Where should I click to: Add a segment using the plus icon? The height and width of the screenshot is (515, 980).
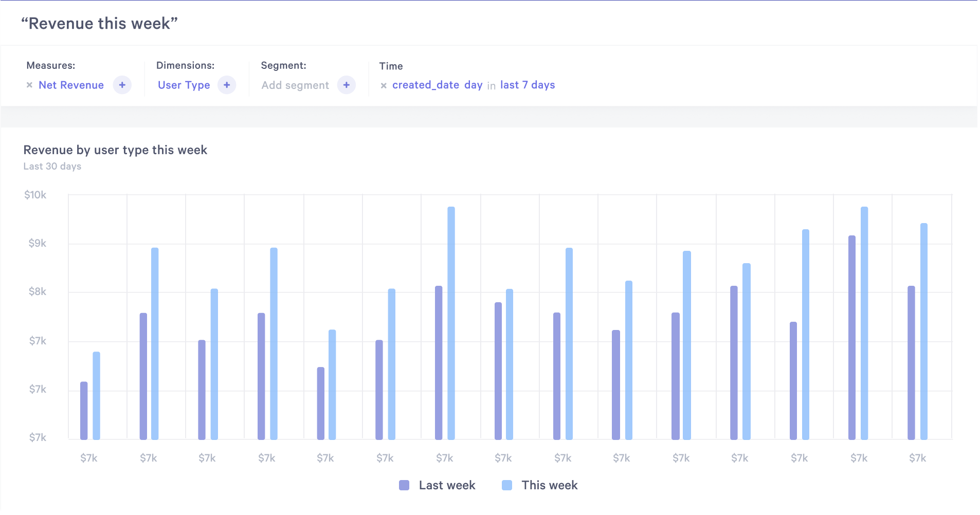coord(347,85)
